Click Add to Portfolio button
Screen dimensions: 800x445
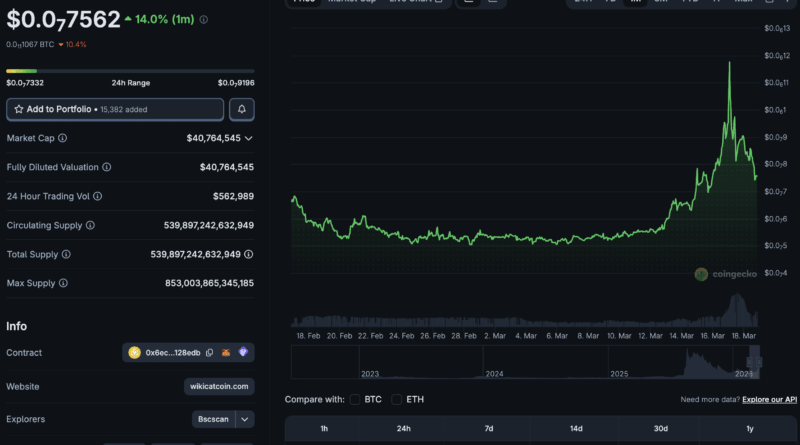point(115,109)
